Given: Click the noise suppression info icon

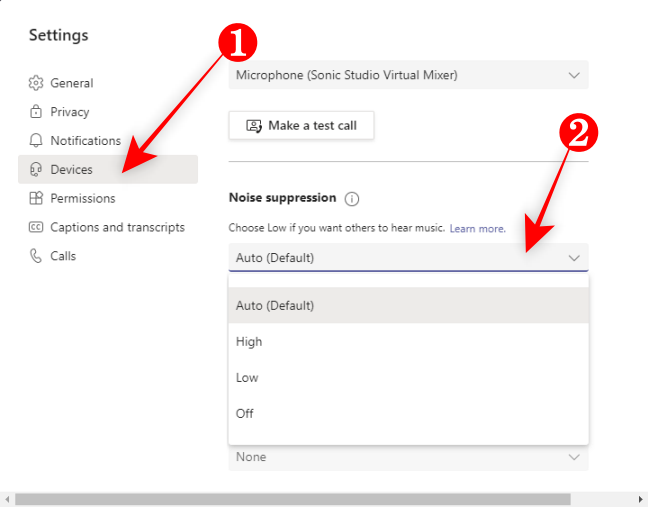Looking at the screenshot, I should pyautogui.click(x=351, y=198).
